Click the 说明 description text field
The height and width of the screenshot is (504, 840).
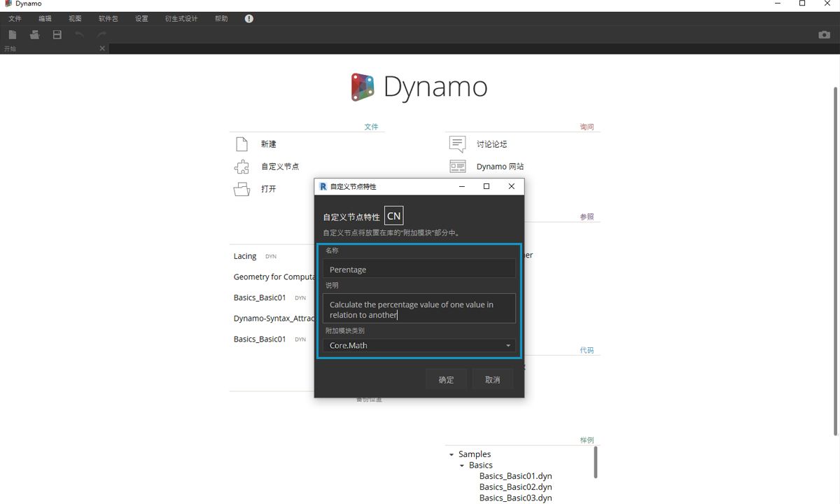419,309
